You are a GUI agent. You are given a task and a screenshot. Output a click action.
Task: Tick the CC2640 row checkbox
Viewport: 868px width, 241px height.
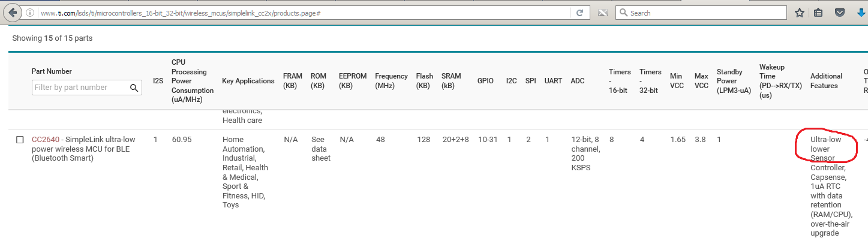[x=20, y=140]
